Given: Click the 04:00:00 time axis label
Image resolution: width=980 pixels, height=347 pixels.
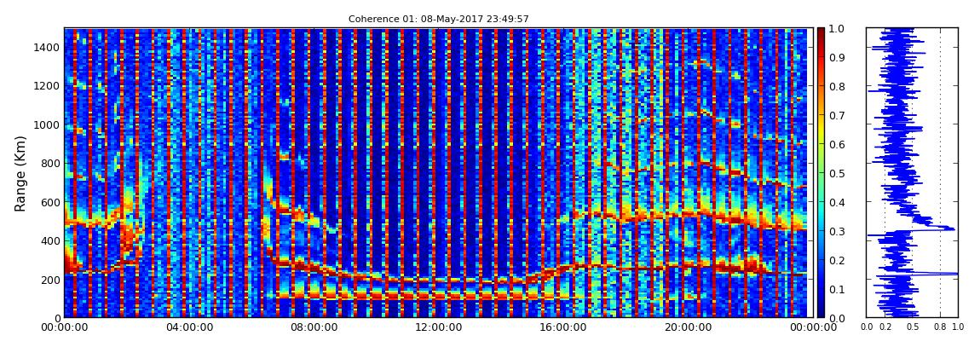Looking at the screenshot, I should point(187,327).
